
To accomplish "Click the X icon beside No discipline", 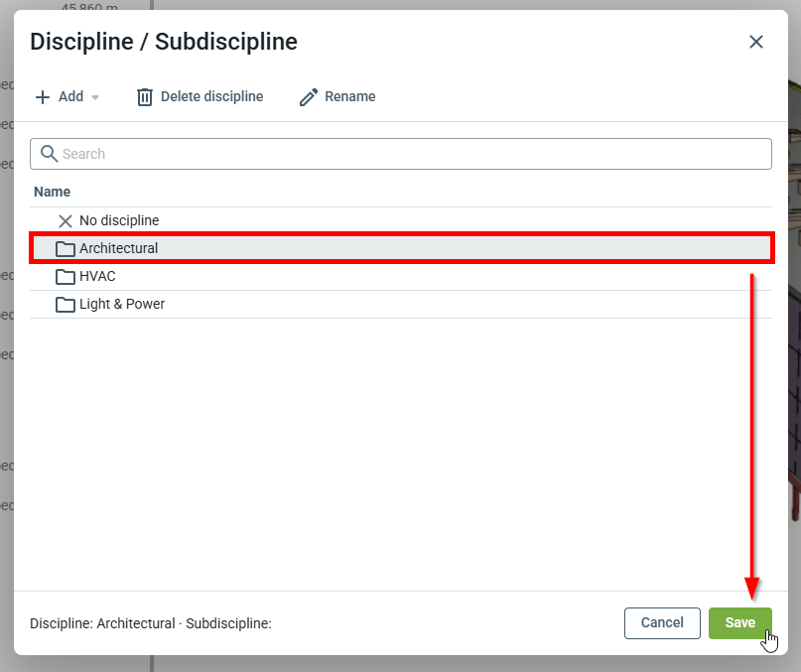I will [66, 220].
